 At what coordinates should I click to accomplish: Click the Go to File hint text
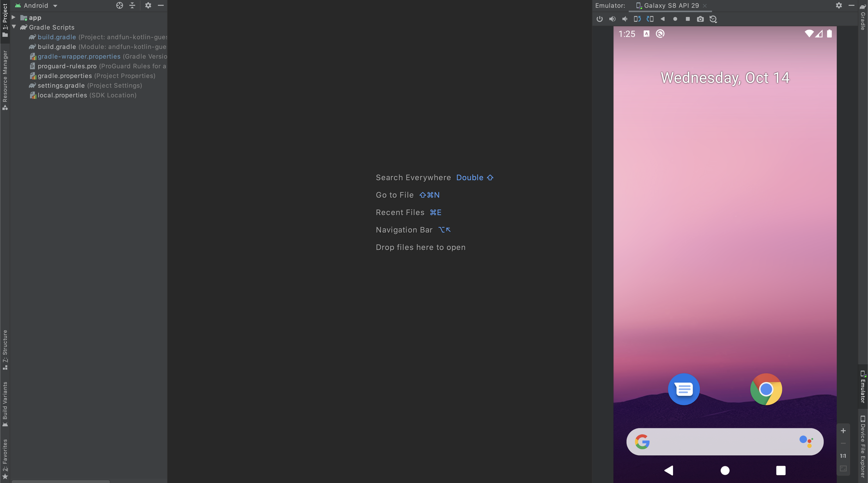coord(395,195)
